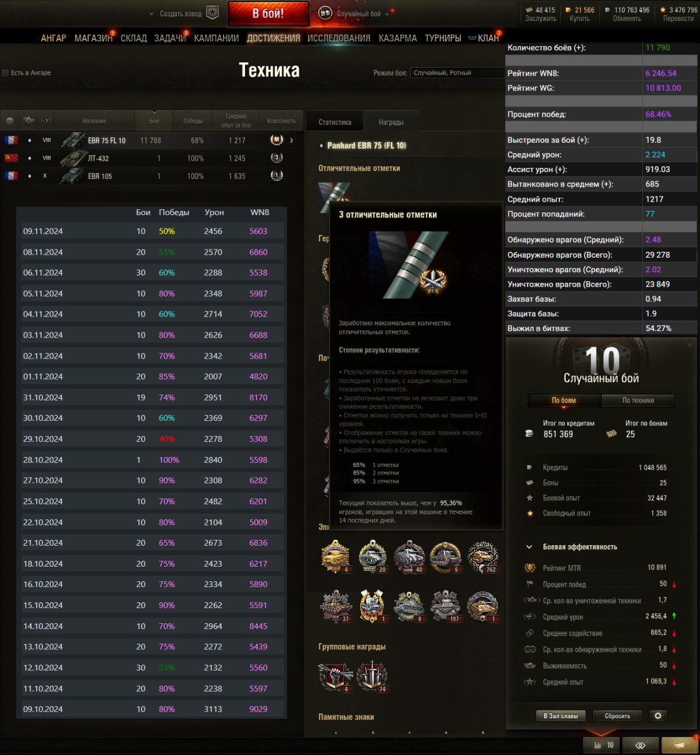Switch to the "Статистика" tab
Screen dimensions: 700x755
[x=335, y=122]
